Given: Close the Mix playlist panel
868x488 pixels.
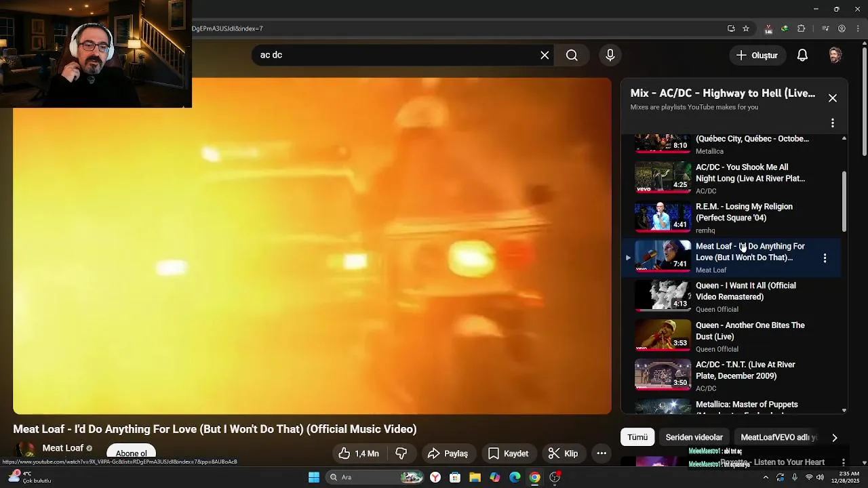Looking at the screenshot, I should click(x=833, y=98).
